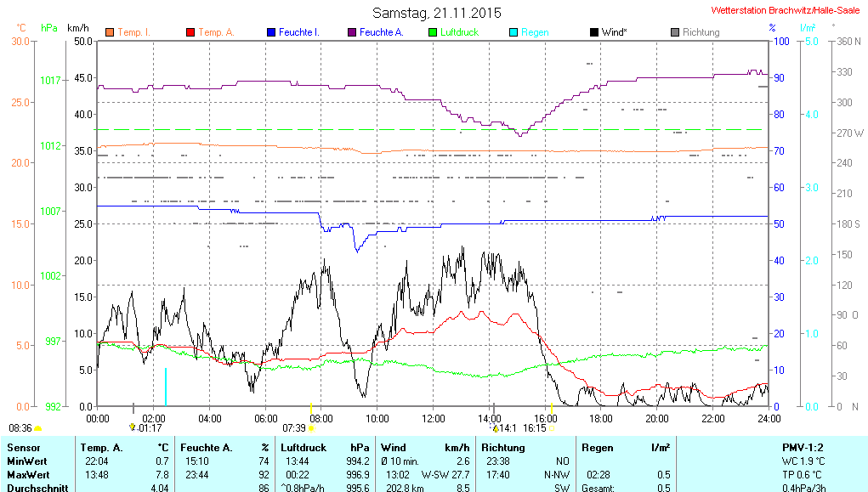The height and width of the screenshot is (492, 868).
Task: Click the sun icon beside 08:36
Action: (x=38, y=429)
